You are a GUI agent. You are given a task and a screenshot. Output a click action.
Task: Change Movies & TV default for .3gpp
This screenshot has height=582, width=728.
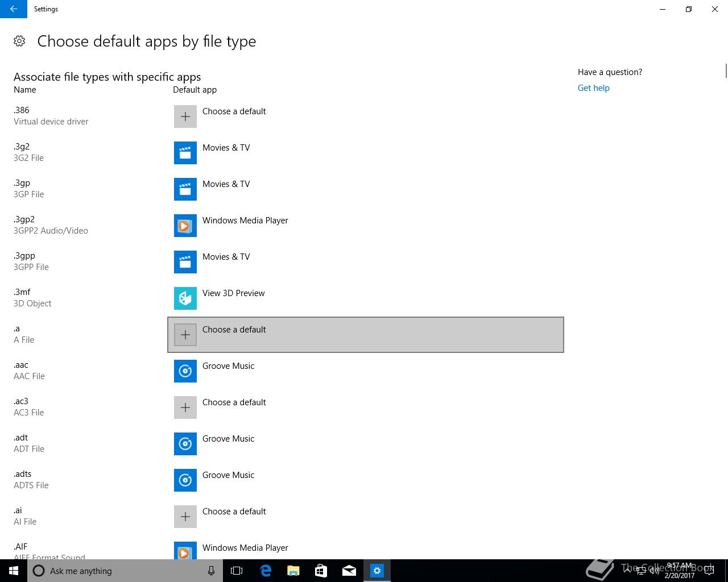(366, 262)
